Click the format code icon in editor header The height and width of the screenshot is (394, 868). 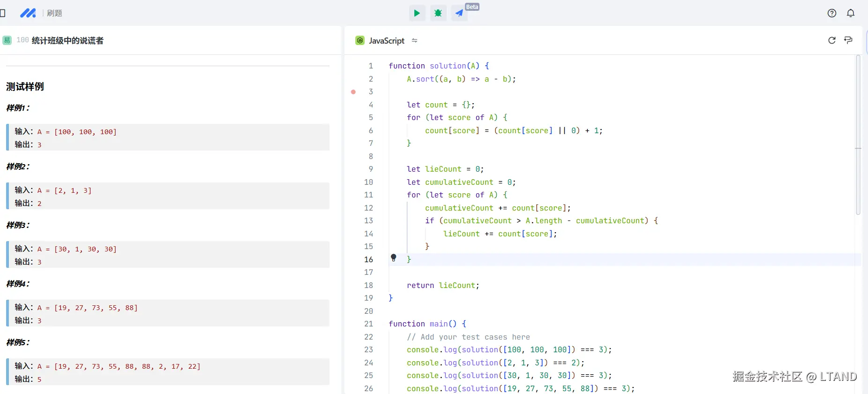click(848, 40)
